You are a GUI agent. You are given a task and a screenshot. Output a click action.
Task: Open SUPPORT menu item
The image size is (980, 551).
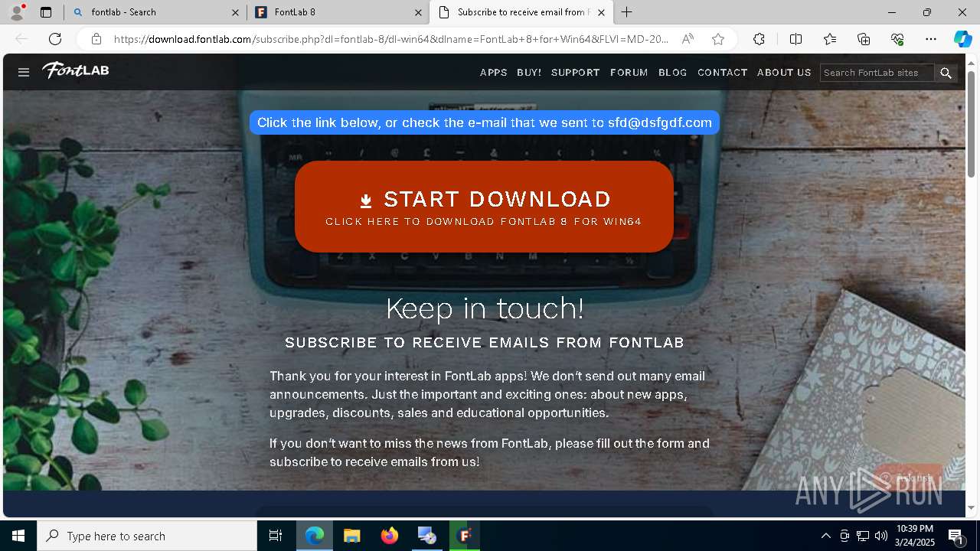[576, 73]
